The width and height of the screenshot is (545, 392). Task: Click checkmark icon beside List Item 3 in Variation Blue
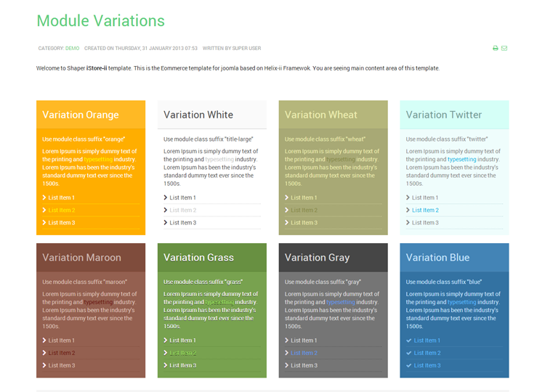(x=409, y=366)
